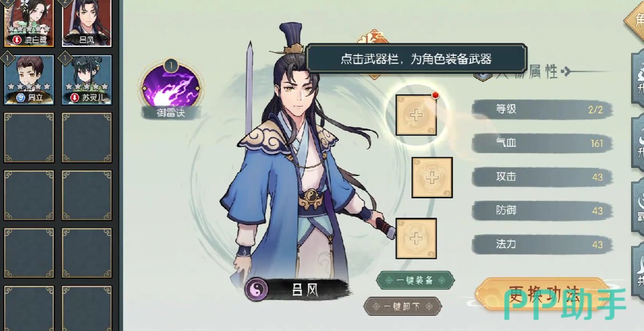The width and height of the screenshot is (644, 331).
Task: Tap the highlighted weapon slot with red dot
Action: click(416, 115)
